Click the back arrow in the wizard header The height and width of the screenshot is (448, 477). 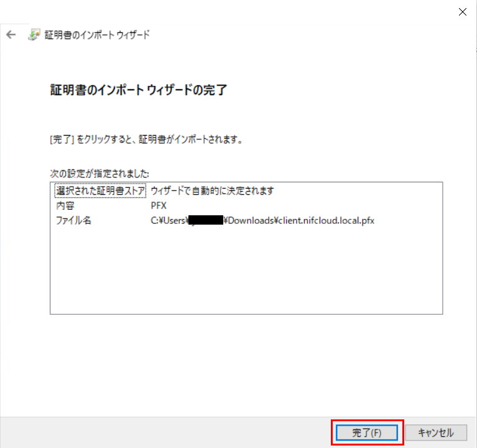pos(11,35)
